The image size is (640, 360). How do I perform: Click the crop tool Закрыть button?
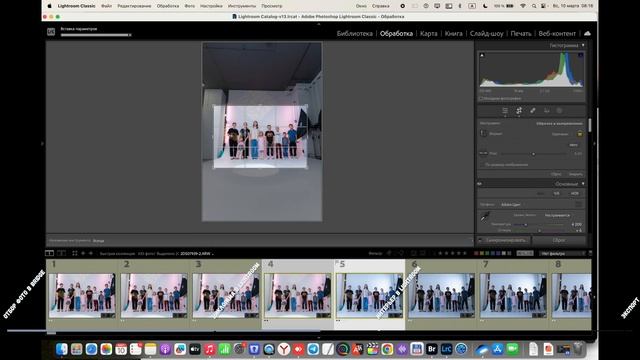[x=576, y=174]
